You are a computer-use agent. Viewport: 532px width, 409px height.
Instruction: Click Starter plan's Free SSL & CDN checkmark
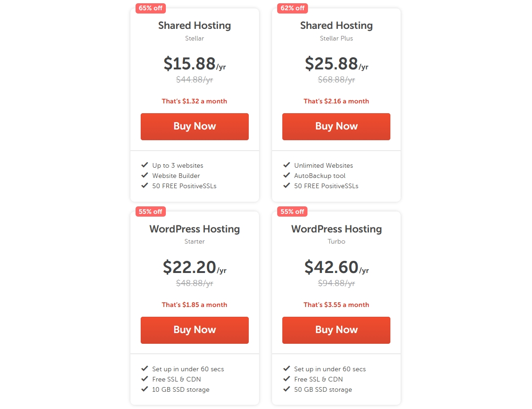tap(145, 379)
